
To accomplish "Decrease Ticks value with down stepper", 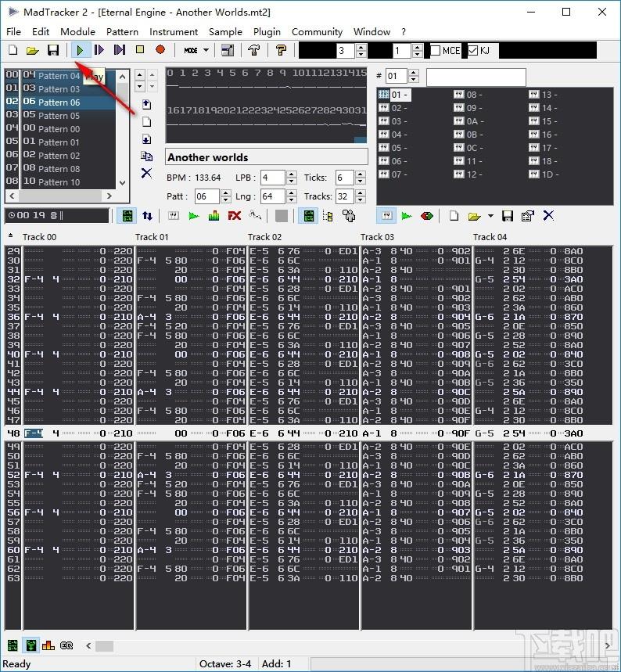I will (x=361, y=181).
